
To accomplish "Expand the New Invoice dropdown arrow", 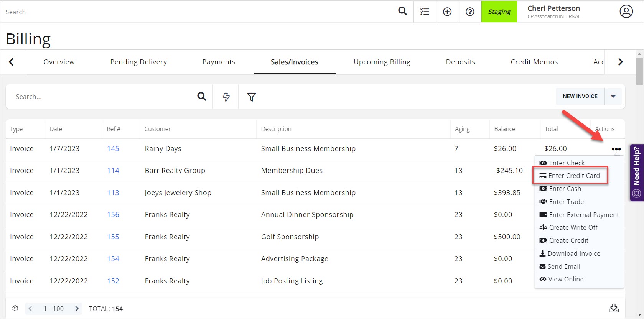I will click(x=613, y=96).
